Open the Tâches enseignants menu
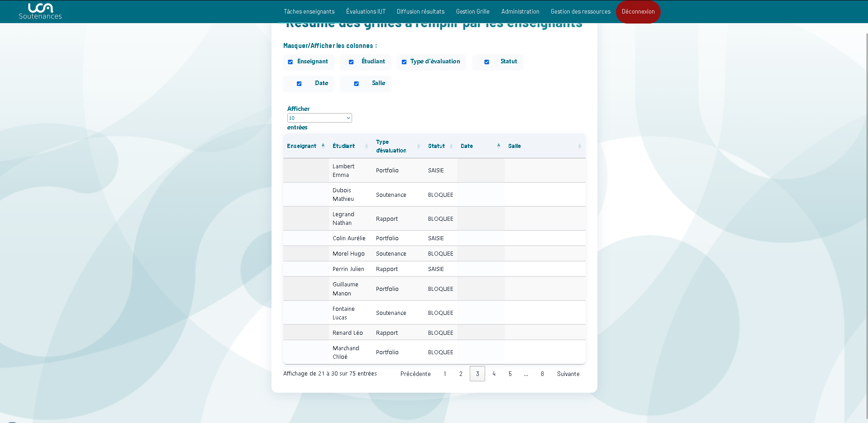The image size is (868, 423). point(309,12)
